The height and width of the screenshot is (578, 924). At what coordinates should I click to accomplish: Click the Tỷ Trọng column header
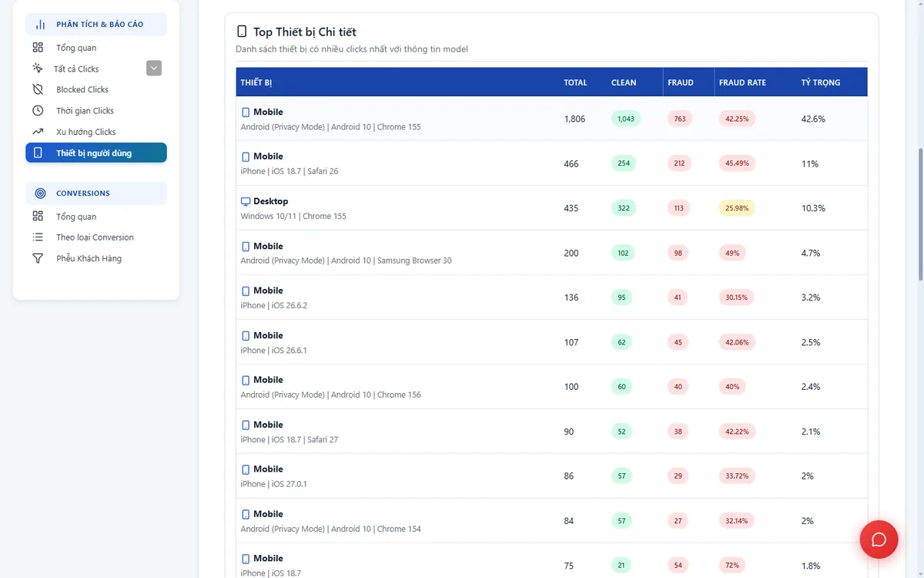pos(821,82)
